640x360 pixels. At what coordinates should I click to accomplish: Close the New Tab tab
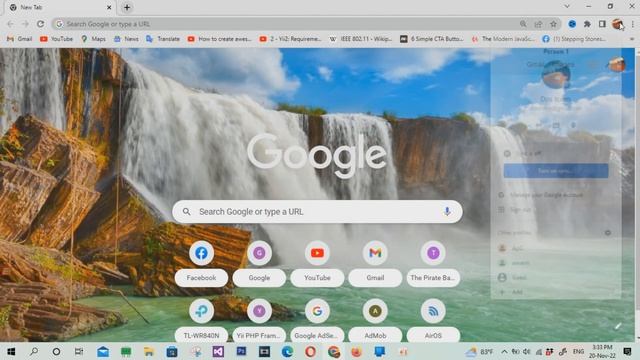click(109, 7)
